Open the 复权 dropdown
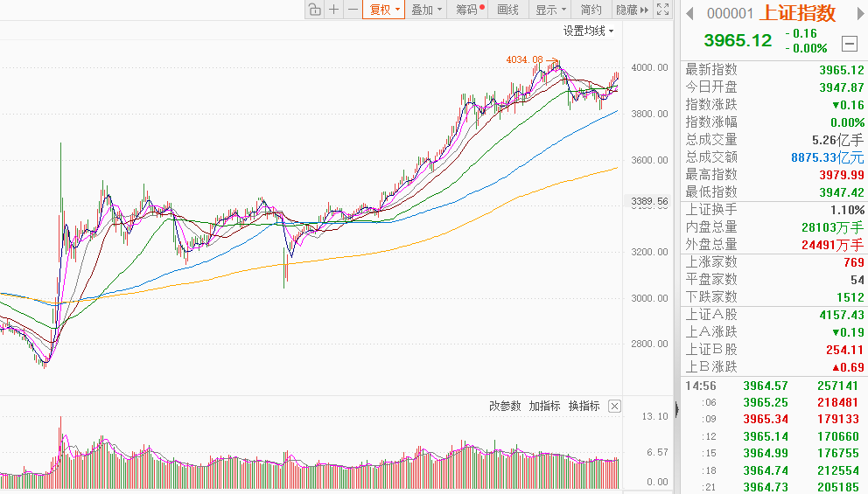Image resolution: width=868 pixels, height=494 pixels. pos(384,10)
